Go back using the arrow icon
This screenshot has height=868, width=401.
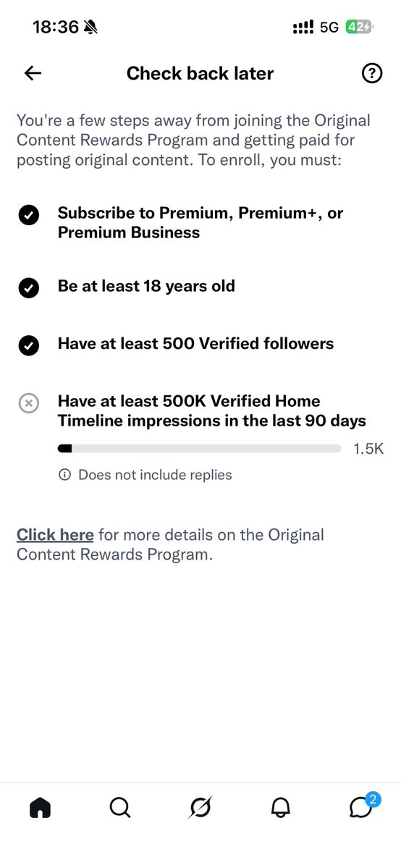[x=33, y=73]
